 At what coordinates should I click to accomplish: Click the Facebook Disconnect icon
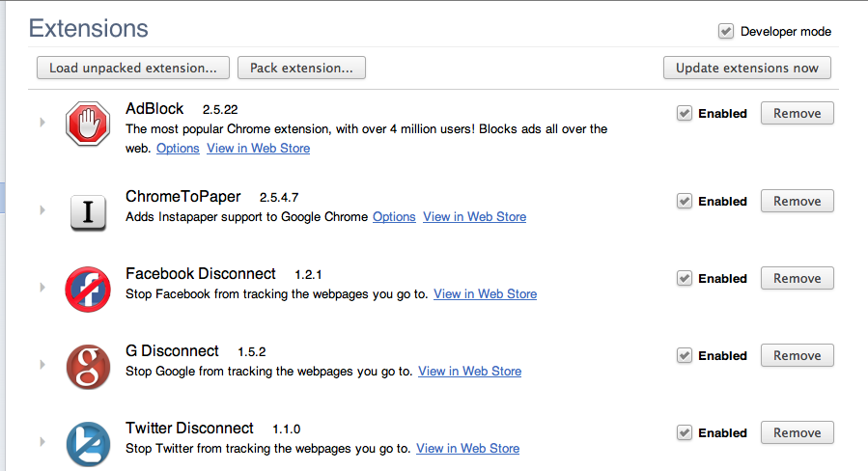pos(89,289)
